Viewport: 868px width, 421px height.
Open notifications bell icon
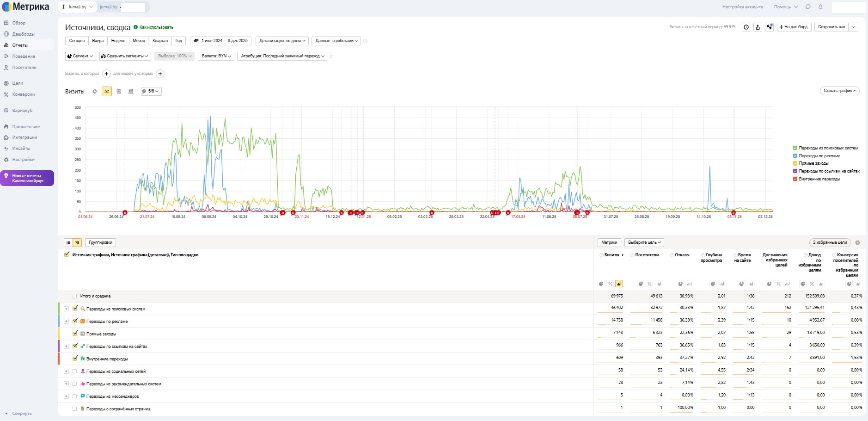click(820, 7)
